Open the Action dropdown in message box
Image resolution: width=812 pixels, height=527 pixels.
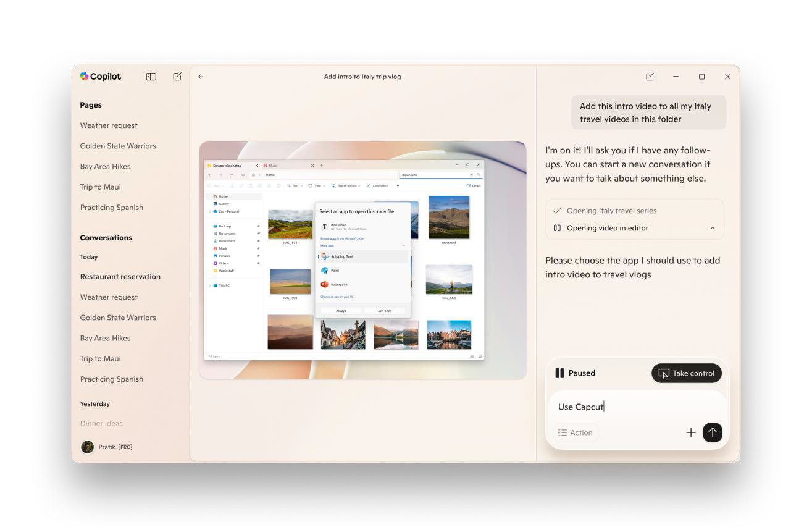[576, 432]
